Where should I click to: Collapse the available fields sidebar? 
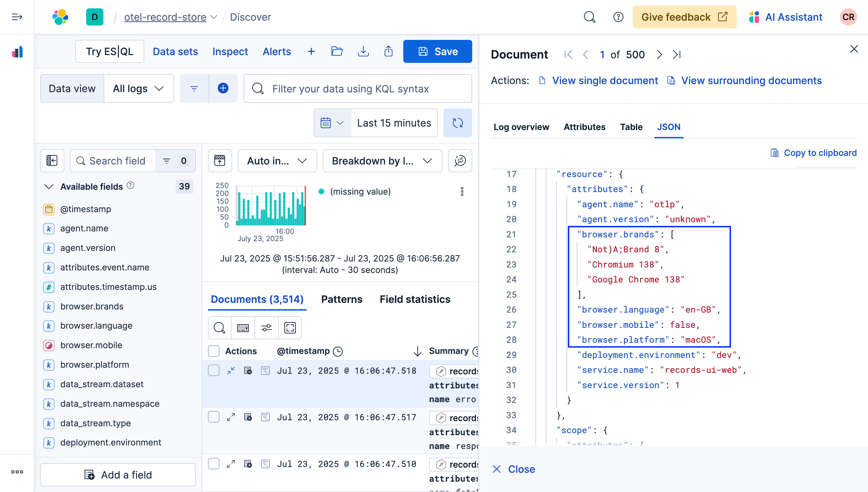52,160
